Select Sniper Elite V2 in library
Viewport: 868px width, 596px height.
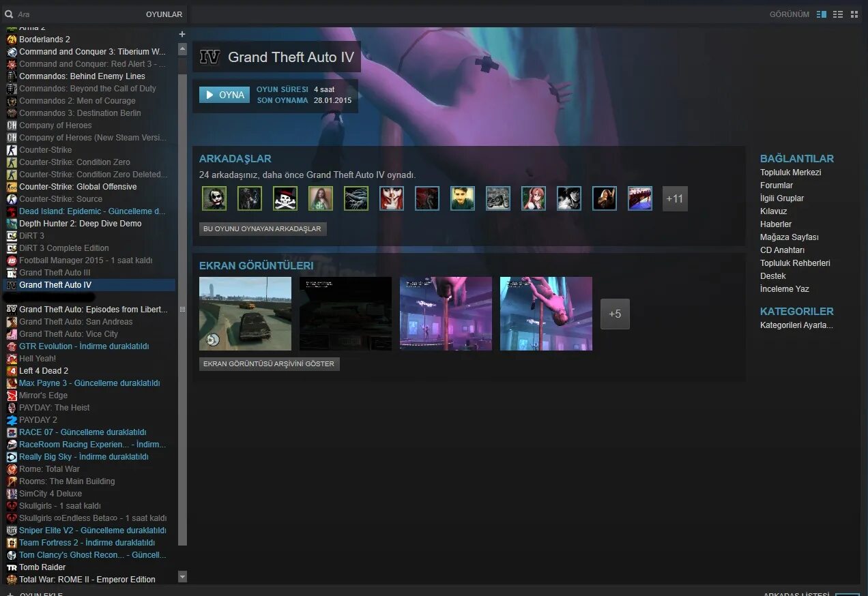(x=92, y=531)
